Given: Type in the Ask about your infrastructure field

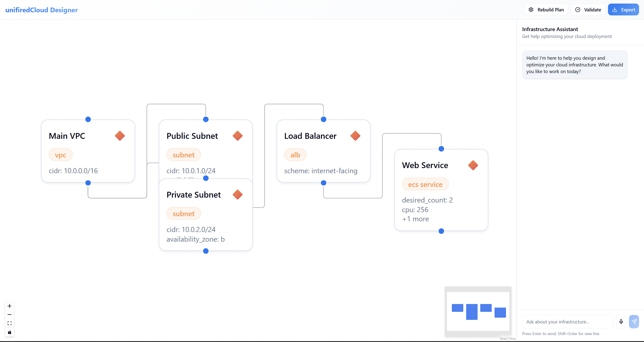Looking at the screenshot, I should tap(567, 322).
